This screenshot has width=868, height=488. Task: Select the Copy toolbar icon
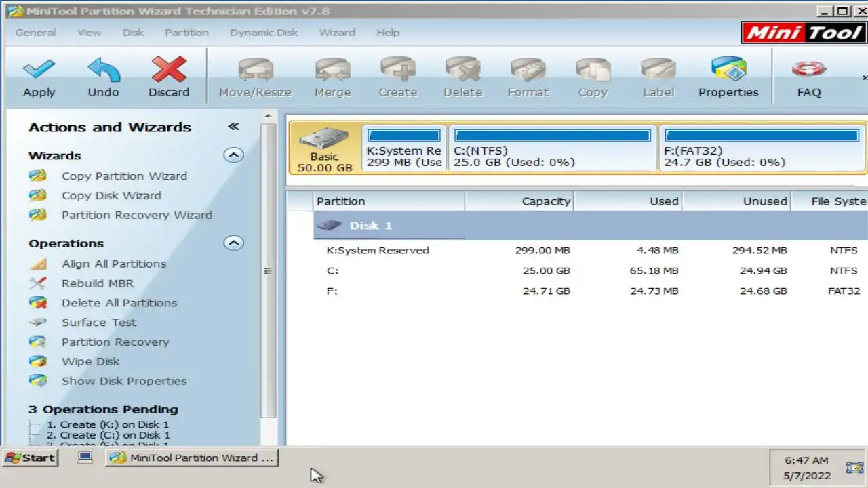click(x=593, y=69)
